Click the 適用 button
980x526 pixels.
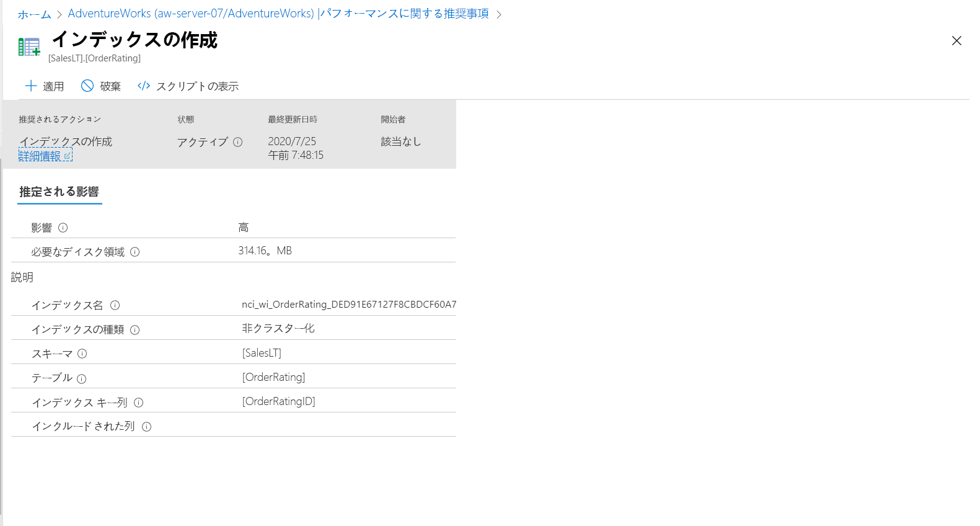[44, 86]
